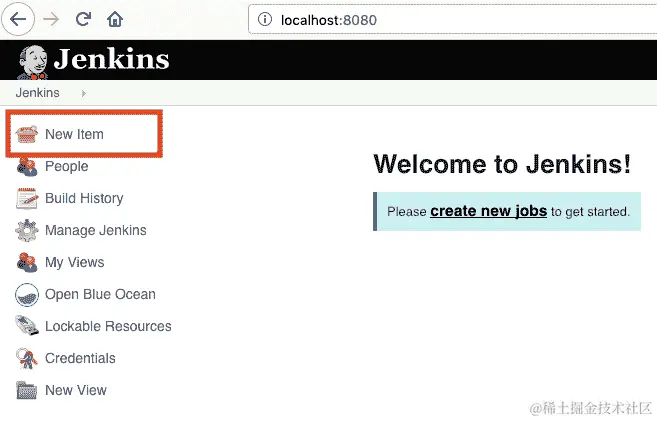Open New View link

pyautogui.click(x=76, y=390)
